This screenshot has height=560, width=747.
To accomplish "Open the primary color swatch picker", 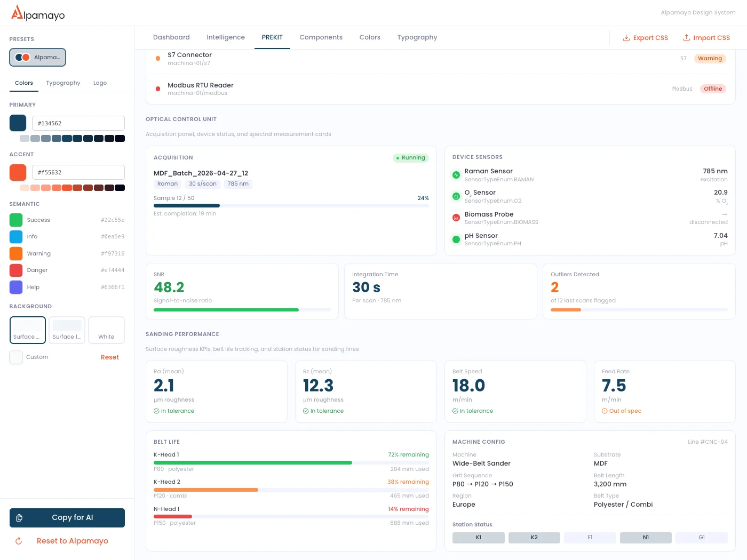I will tap(18, 123).
